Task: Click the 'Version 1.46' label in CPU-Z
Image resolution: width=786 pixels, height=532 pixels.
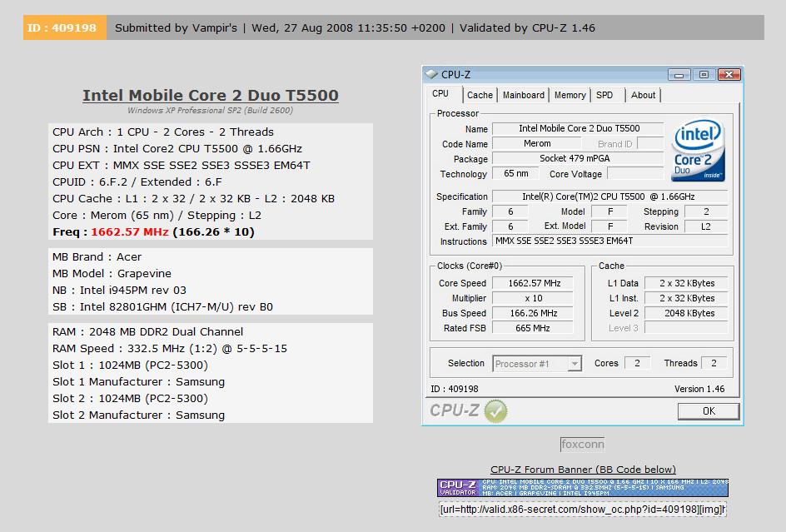Action: [699, 389]
